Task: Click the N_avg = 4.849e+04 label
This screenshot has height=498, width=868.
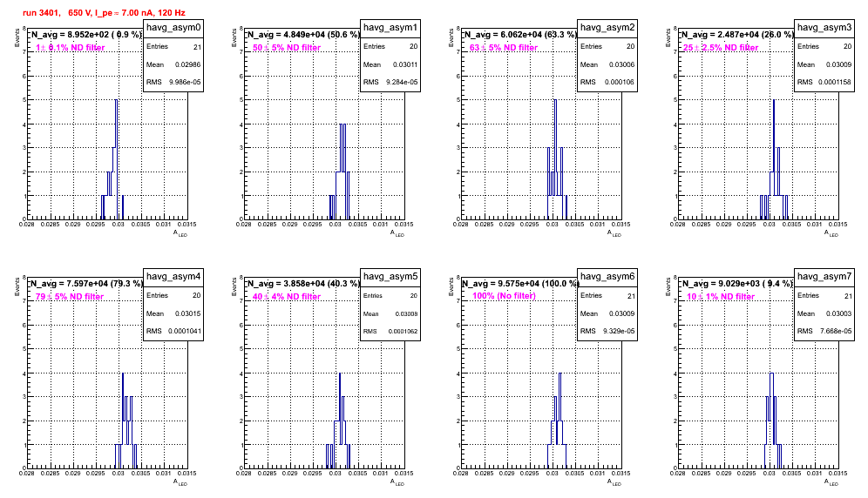Action: coord(303,34)
